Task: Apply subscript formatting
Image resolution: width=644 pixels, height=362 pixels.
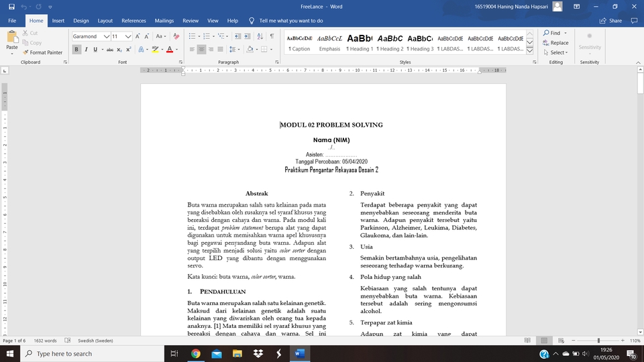Action: (119, 50)
